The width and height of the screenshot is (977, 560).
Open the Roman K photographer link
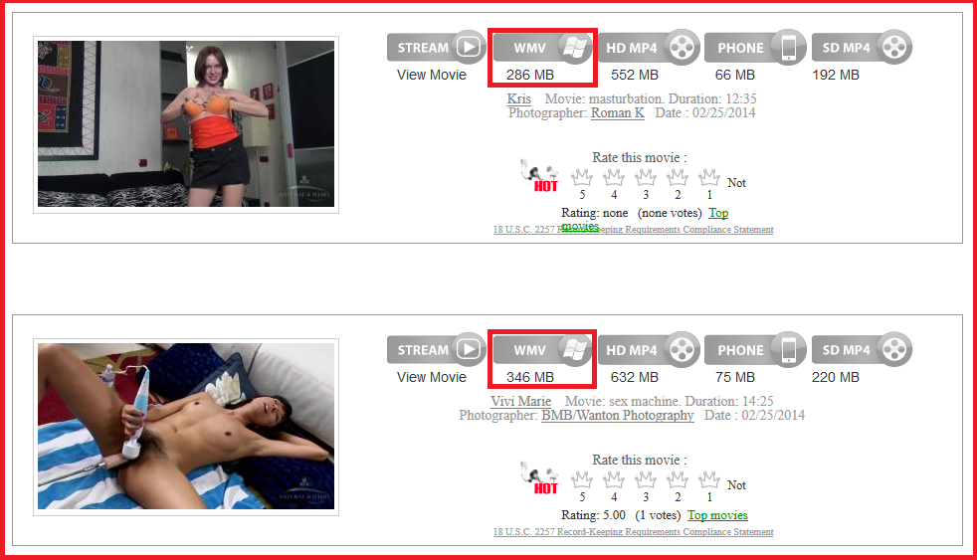click(618, 112)
